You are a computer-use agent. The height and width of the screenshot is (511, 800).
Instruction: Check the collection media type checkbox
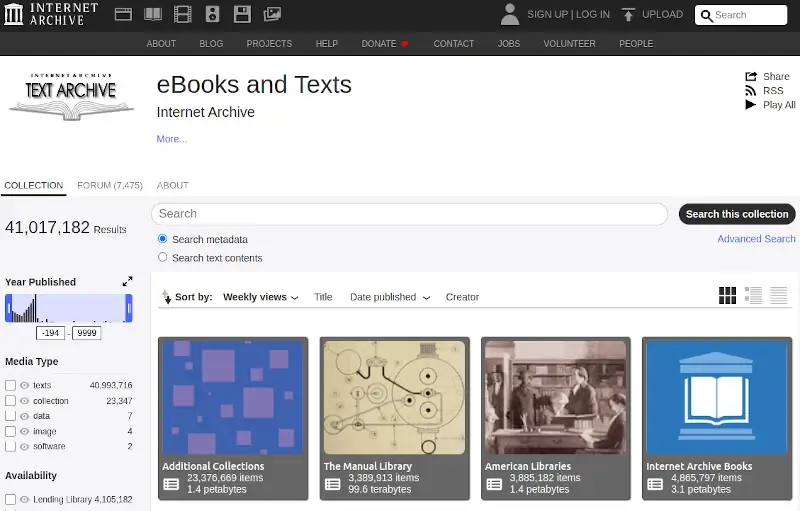coord(10,401)
